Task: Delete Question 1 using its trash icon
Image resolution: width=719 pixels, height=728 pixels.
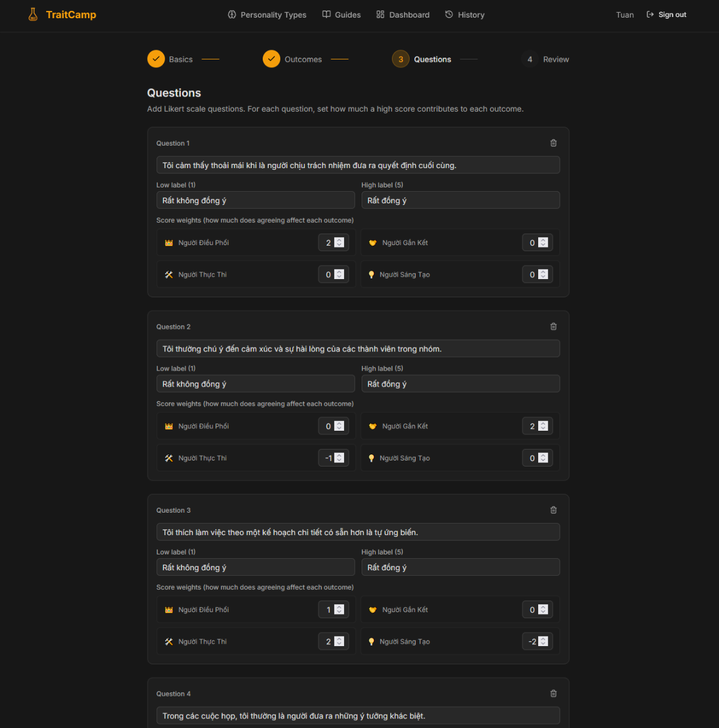Action: (x=553, y=143)
